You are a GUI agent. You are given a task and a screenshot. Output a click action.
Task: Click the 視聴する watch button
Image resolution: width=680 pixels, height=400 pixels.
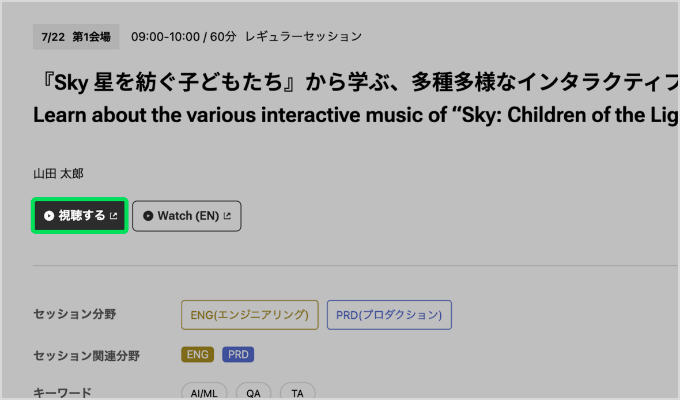click(x=80, y=216)
